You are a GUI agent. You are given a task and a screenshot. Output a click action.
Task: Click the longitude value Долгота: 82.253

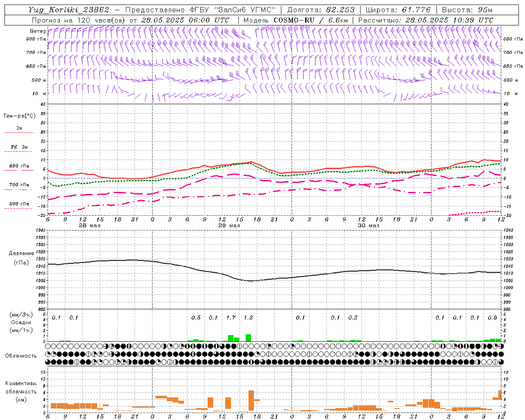[x=321, y=10]
